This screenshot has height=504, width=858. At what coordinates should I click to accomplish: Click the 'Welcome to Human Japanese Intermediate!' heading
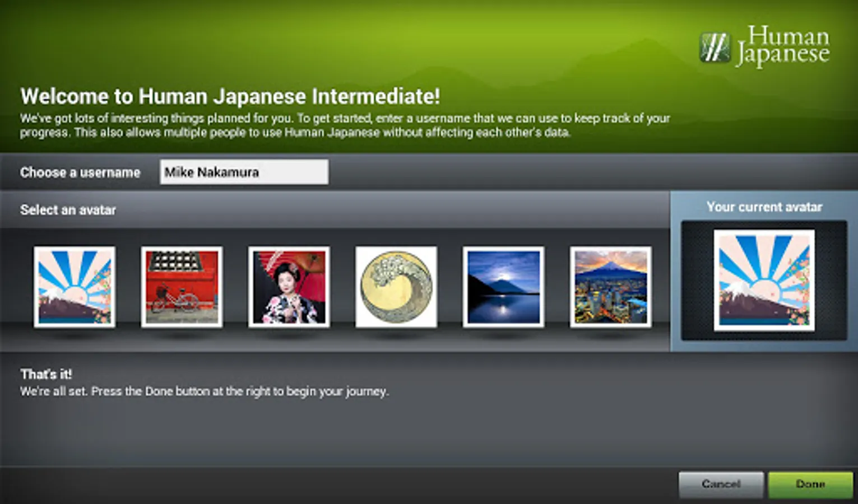pyautogui.click(x=230, y=96)
